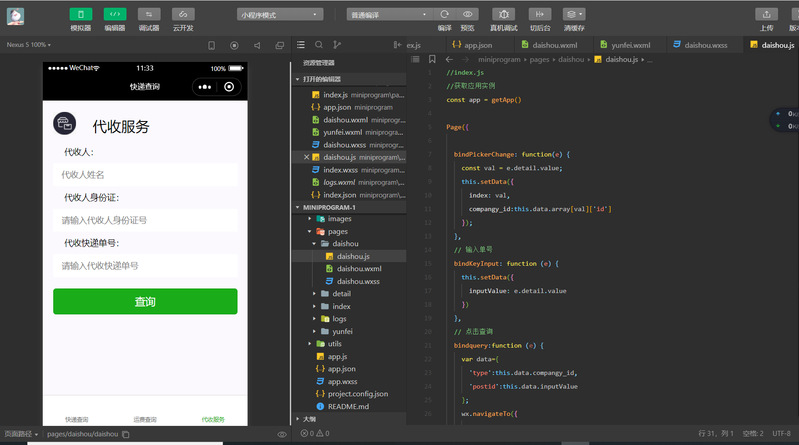Open index.wxss in open editors list
This screenshot has width=799, height=445.
pyautogui.click(x=350, y=170)
